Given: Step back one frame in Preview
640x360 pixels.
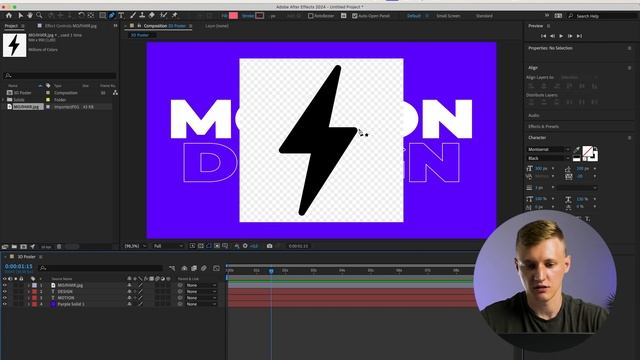Looking at the screenshot, I should (552, 36).
